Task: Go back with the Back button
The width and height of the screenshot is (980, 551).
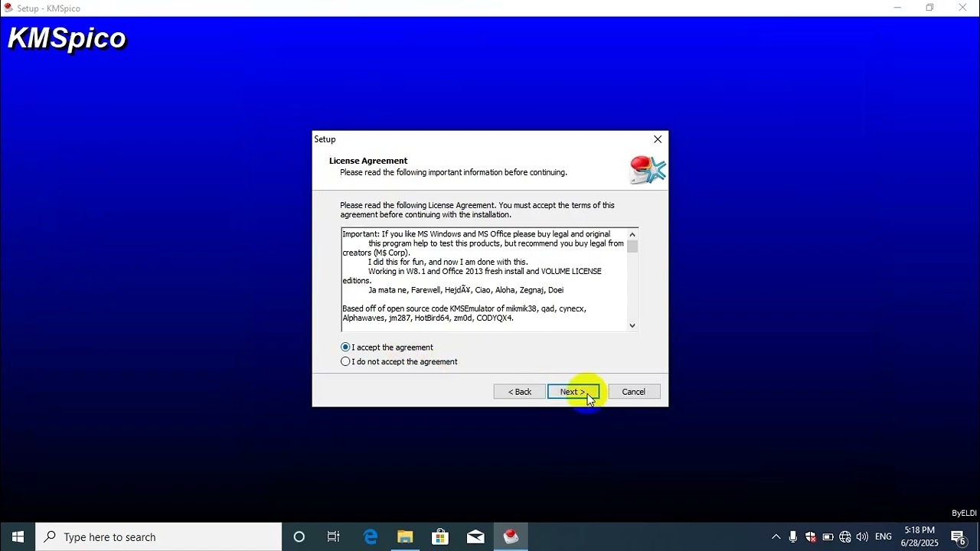Action: coord(520,392)
